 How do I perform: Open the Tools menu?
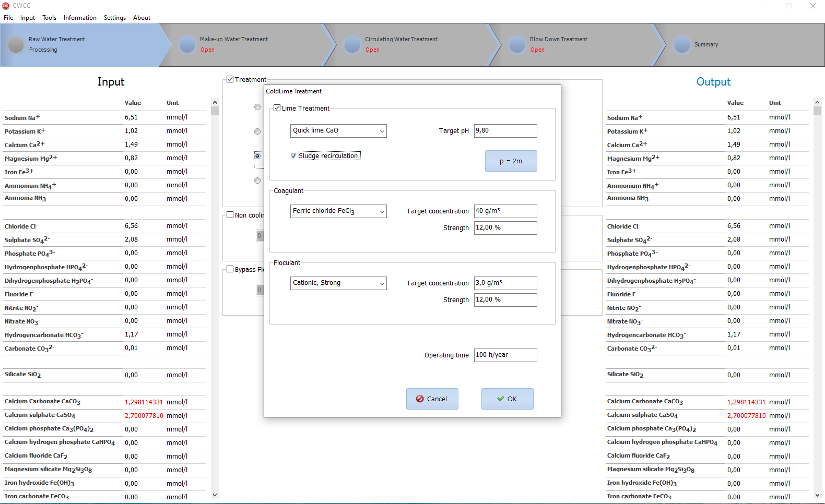click(x=49, y=18)
